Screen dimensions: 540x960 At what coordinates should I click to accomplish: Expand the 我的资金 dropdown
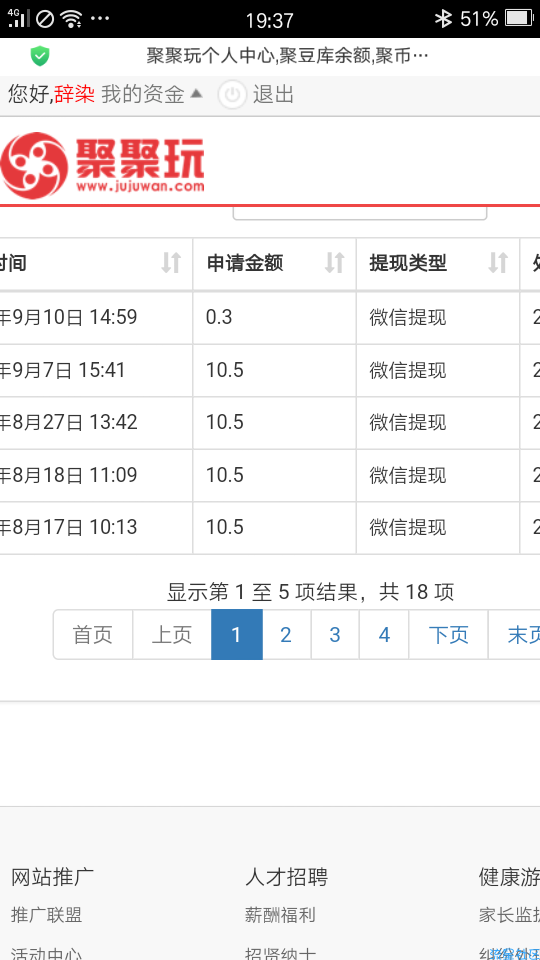click(x=151, y=94)
